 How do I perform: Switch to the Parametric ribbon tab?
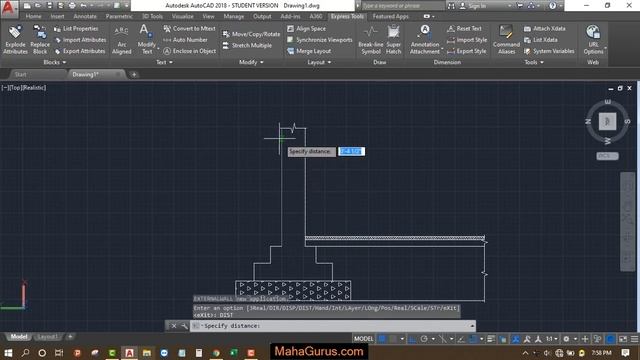pyautogui.click(x=119, y=16)
